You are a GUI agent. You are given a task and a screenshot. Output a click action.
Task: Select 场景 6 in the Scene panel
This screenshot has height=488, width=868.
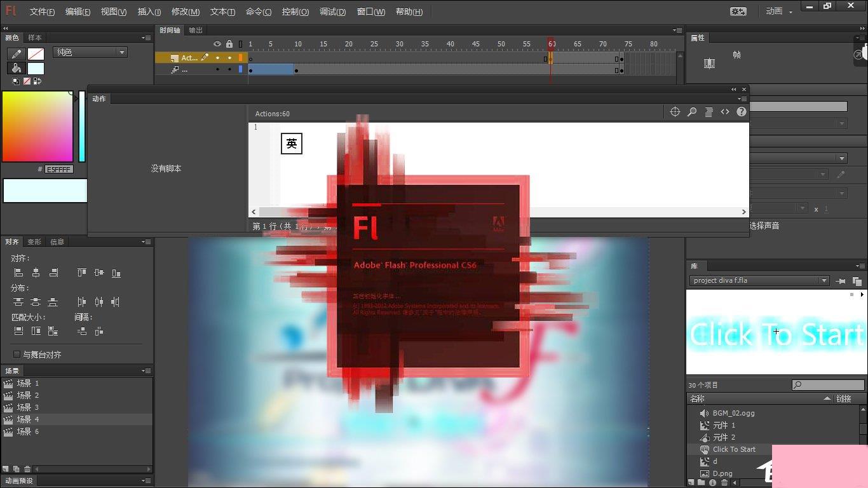click(x=77, y=431)
